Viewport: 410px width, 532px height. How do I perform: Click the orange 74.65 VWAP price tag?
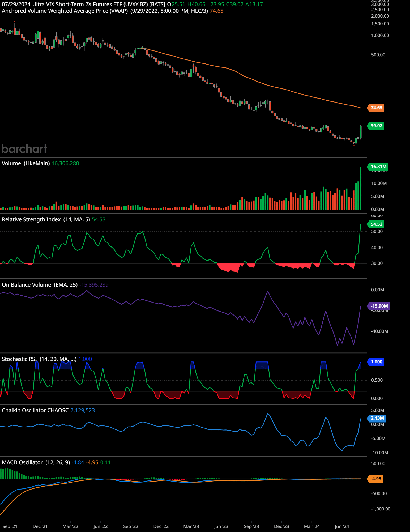376,108
